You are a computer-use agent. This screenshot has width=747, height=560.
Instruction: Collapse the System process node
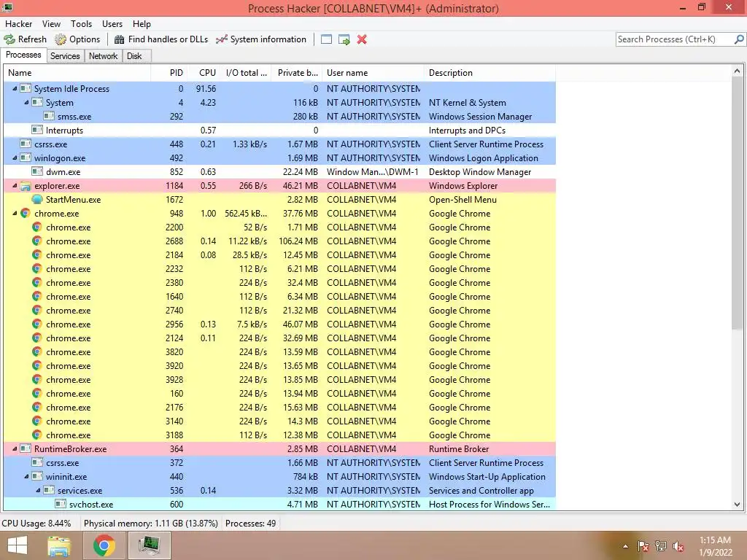point(26,102)
